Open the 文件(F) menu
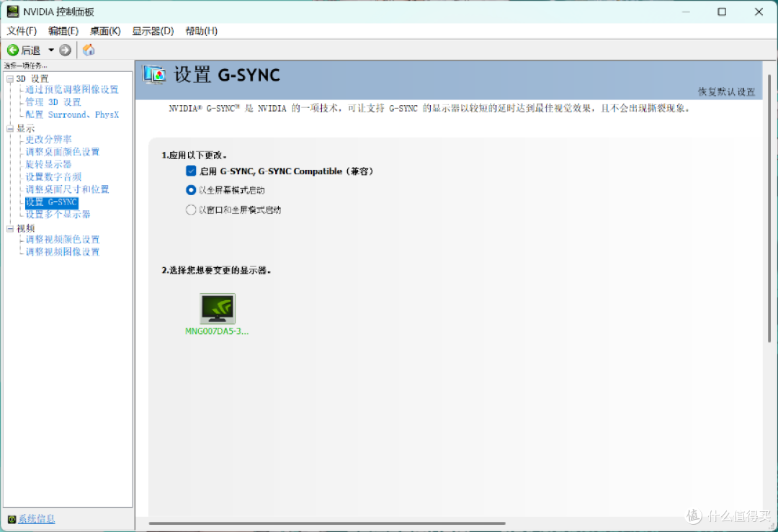The image size is (778, 532). point(22,31)
